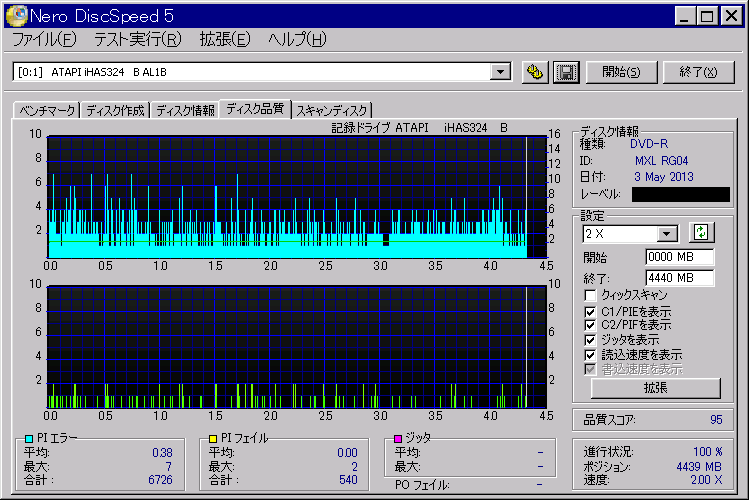Toggle the 読込速度を表示 checkbox
749x500 pixels.
[x=590, y=355]
